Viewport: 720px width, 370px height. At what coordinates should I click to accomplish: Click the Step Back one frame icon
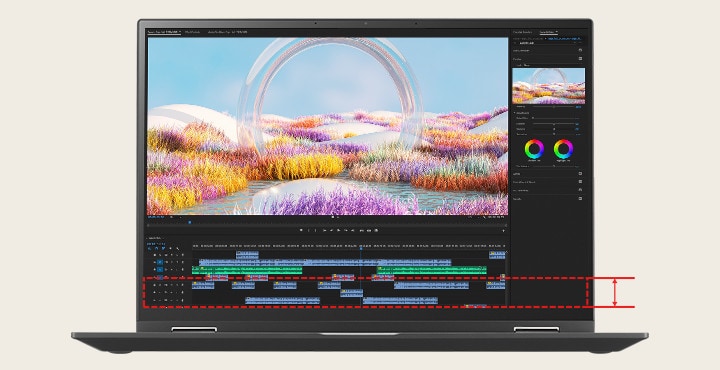331,230
